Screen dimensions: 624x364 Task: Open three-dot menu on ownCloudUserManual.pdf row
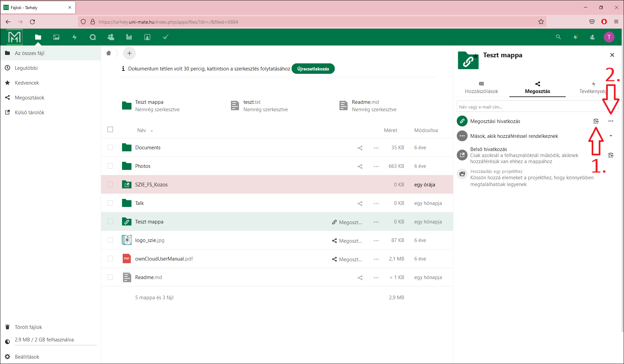click(376, 259)
